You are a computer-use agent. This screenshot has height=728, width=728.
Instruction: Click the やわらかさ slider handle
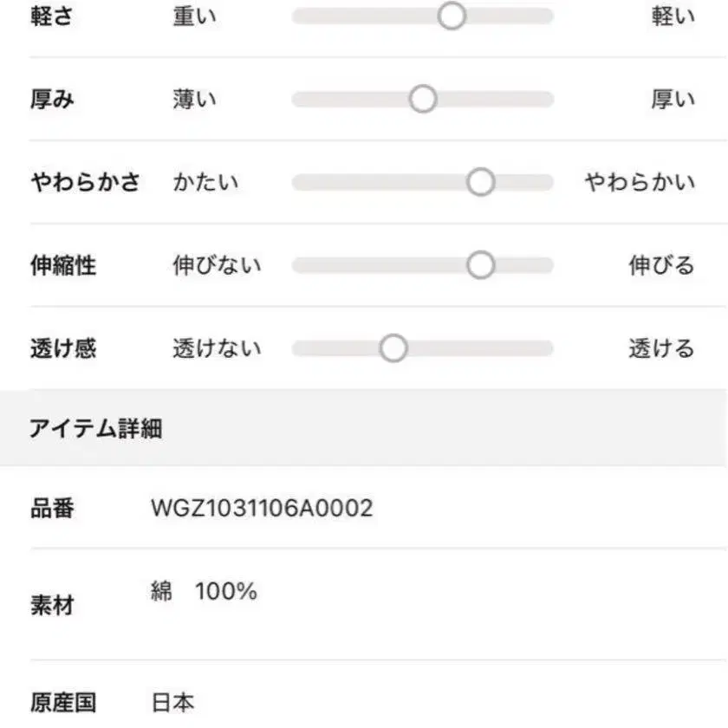pos(480,182)
